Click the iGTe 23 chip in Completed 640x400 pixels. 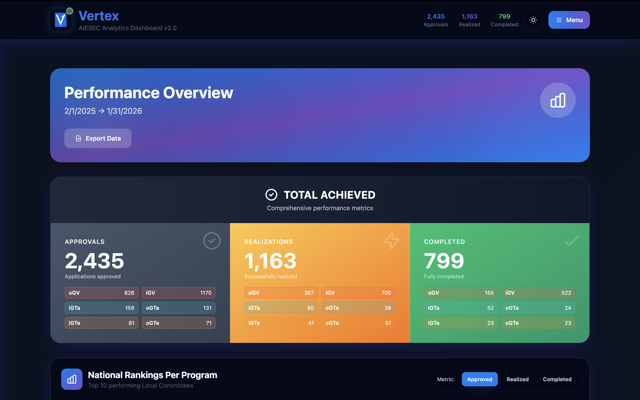pyautogui.click(x=460, y=323)
